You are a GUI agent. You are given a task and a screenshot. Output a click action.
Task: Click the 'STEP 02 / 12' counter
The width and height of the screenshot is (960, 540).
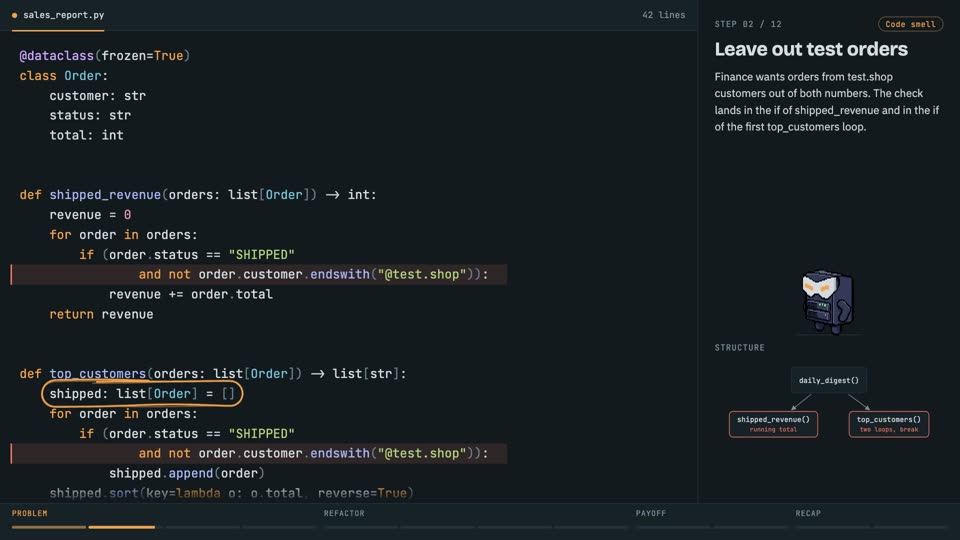(x=748, y=24)
